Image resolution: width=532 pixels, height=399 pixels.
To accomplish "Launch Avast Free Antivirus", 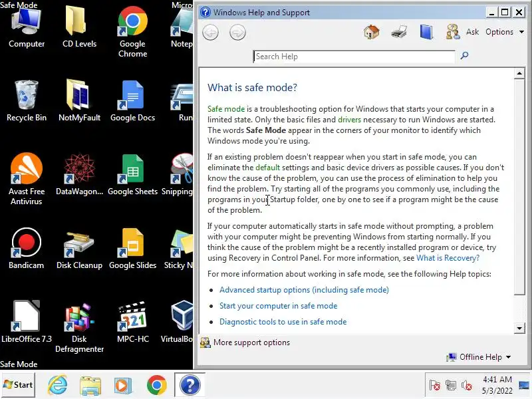I will pyautogui.click(x=27, y=179).
